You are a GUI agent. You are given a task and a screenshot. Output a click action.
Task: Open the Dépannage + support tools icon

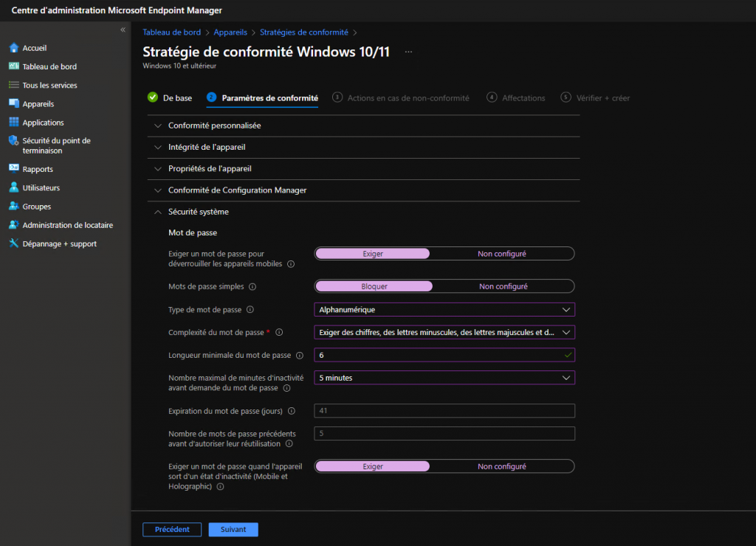[x=14, y=243]
